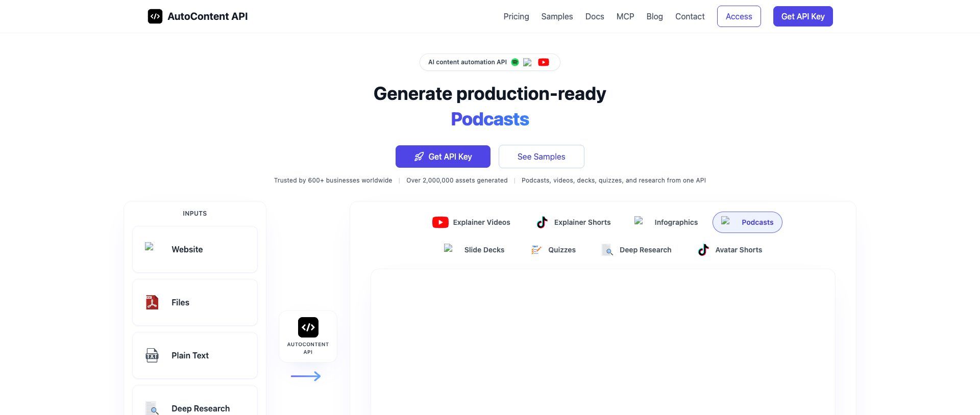Click the "Generate production-ready" heading
The width and height of the screenshot is (980, 415).
click(x=490, y=94)
